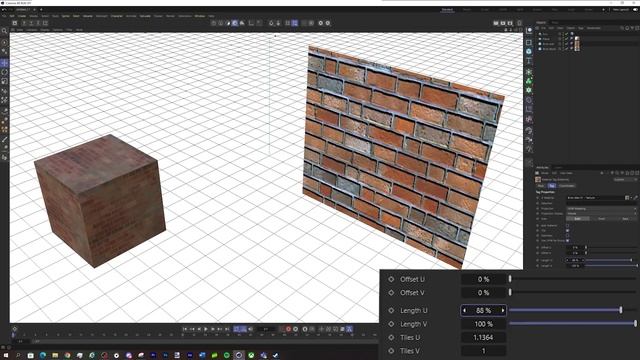Disable the Tile checkbox
This screenshot has width=640, height=360.
click(x=567, y=230)
